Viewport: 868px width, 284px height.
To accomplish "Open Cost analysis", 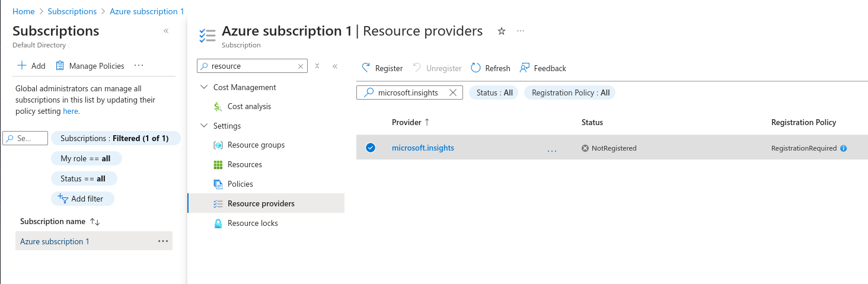I will tap(249, 106).
